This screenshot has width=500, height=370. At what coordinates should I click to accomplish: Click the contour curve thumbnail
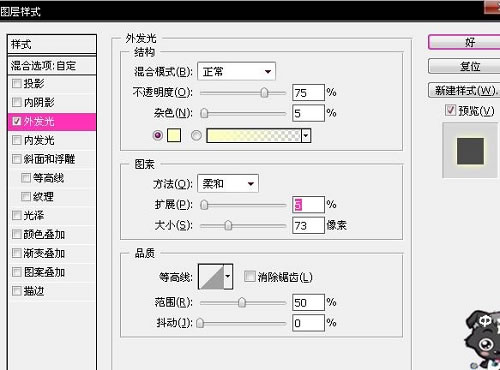211,276
